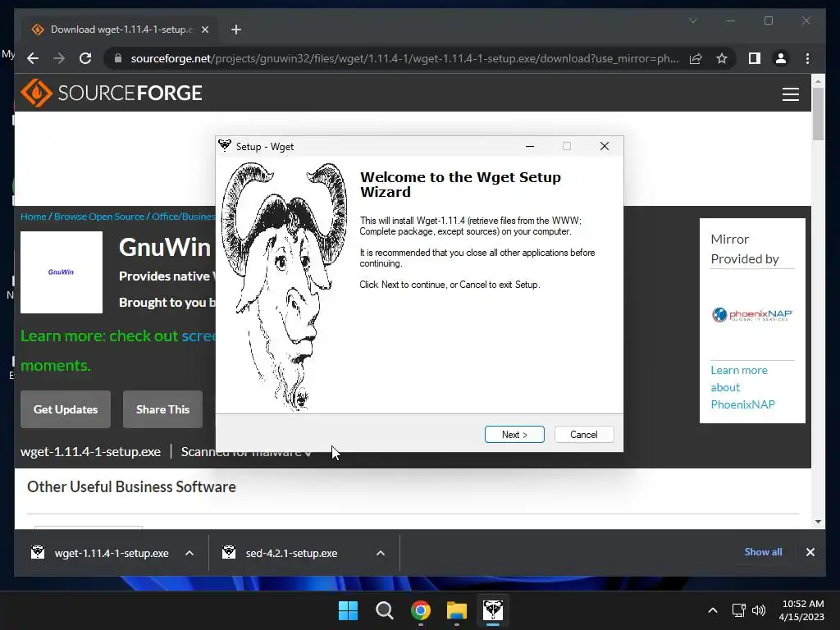840x630 pixels.
Task: Expand options for wget-1.11.4-1-setup.exe download
Action: coord(189,553)
